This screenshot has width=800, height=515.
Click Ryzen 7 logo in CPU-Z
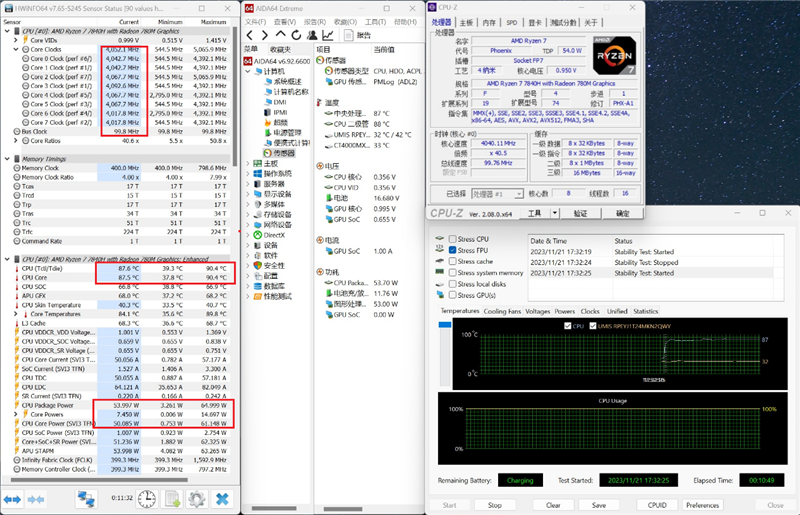(x=614, y=56)
